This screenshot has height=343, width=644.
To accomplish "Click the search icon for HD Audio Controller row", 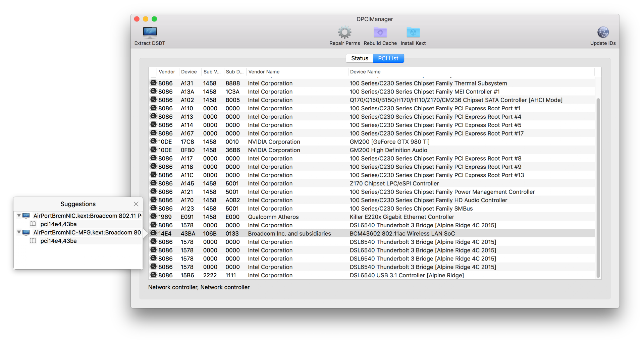I will [153, 200].
